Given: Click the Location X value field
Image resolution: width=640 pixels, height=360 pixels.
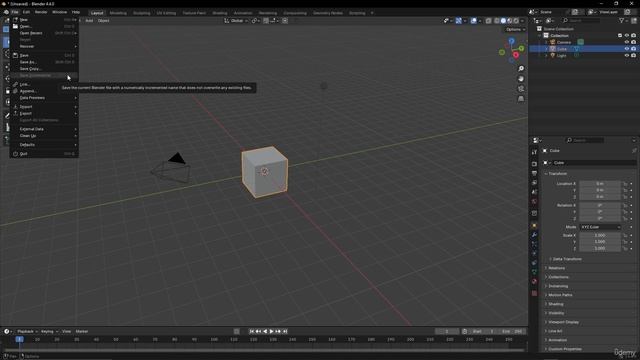Looking at the screenshot, I should [x=600, y=184].
